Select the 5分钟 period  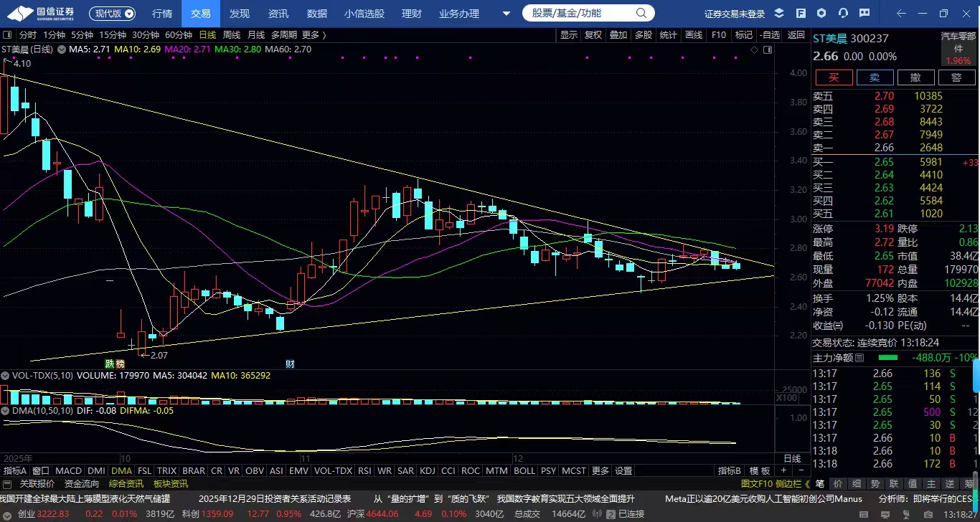click(82, 35)
